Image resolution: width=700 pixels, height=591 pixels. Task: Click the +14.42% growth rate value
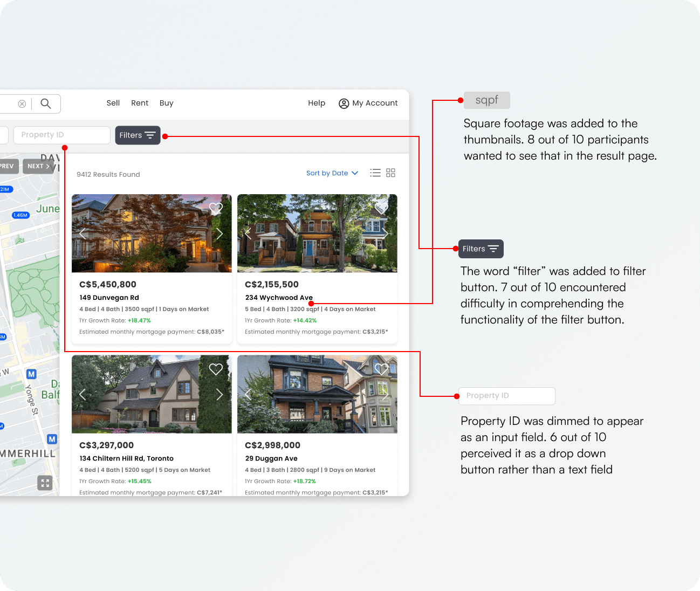(x=305, y=320)
